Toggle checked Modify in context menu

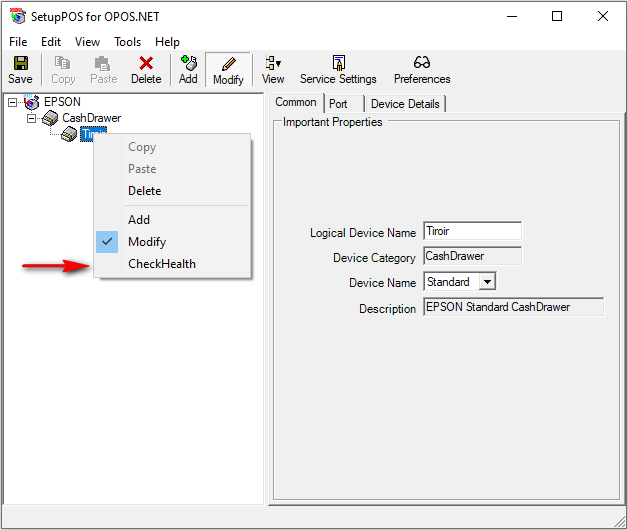pos(147,242)
